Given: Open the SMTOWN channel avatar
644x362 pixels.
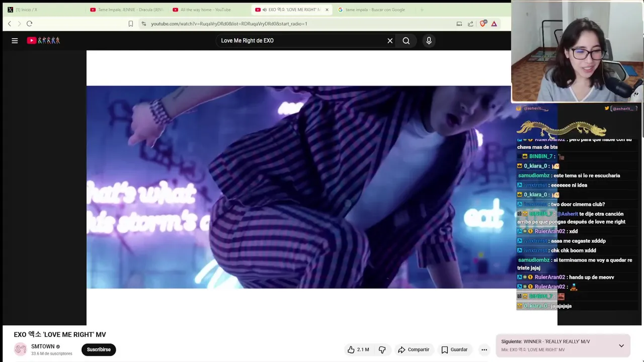Looking at the screenshot, I should (20, 349).
